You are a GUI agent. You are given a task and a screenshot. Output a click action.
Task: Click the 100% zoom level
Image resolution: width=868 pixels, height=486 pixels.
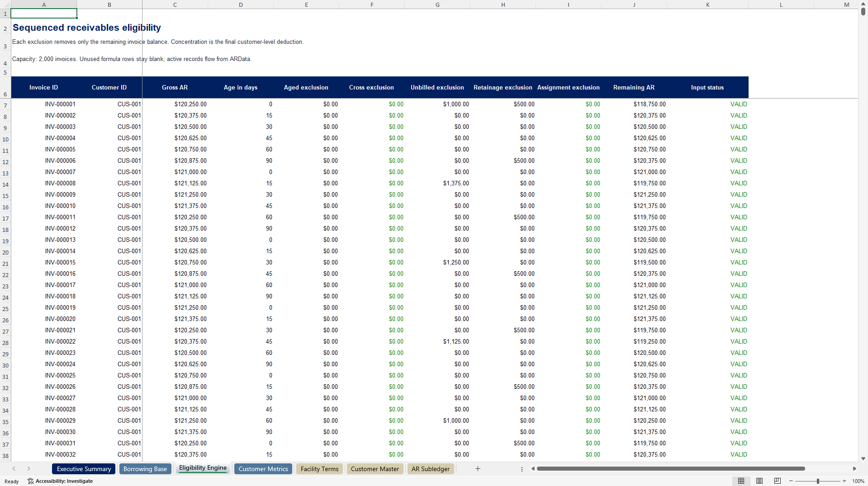point(858,481)
